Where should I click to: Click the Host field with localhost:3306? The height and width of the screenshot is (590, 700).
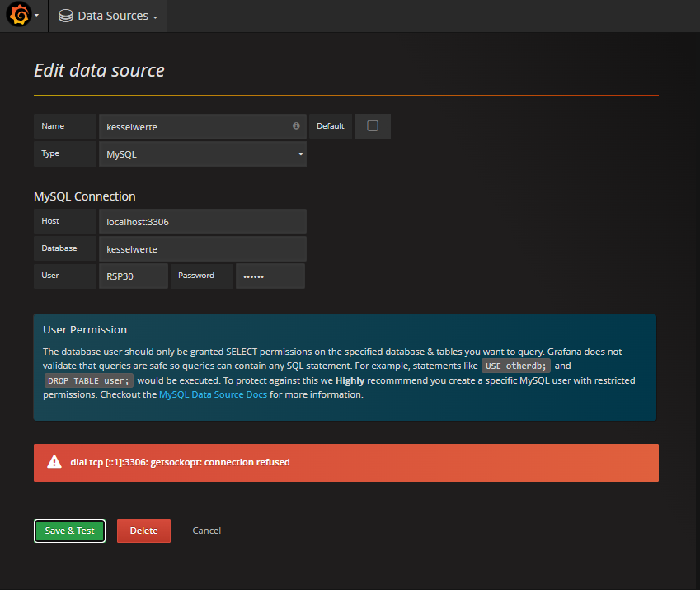(202, 221)
